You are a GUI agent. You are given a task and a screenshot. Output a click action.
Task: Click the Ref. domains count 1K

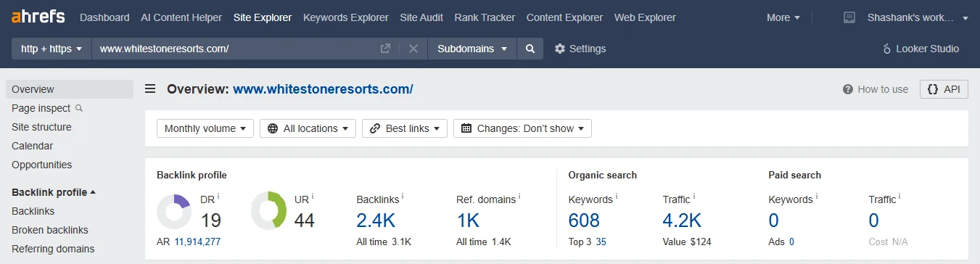(468, 220)
